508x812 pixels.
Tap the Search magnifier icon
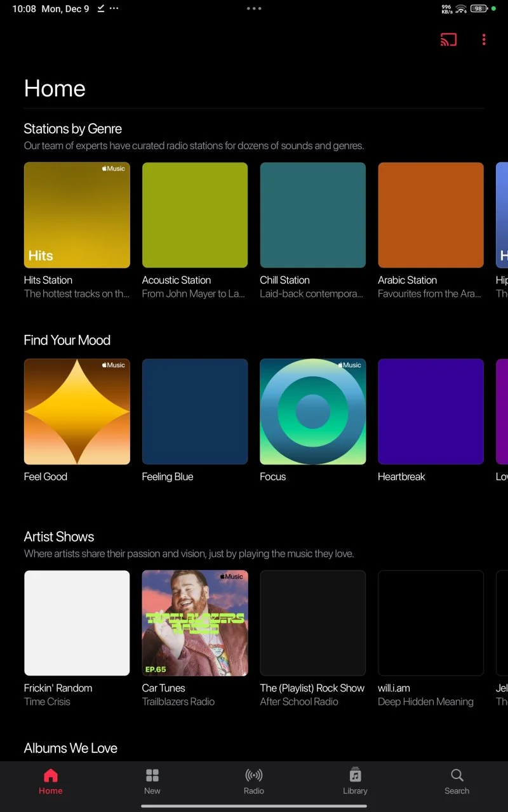[457, 775]
